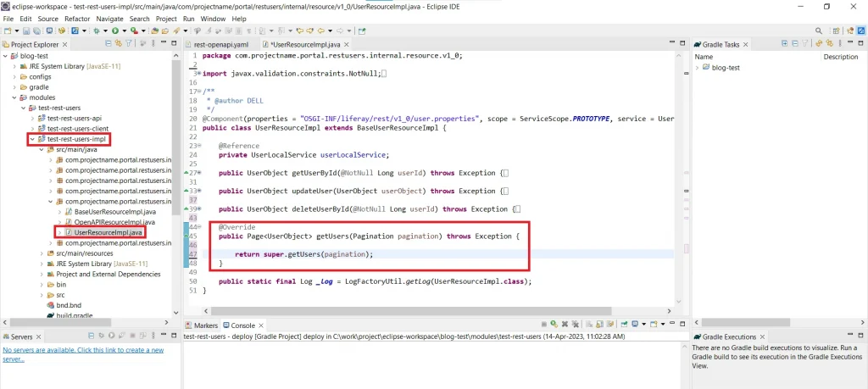868x389 pixels.
Task: Click Project Explorer filter funnel icon
Action: pos(129,44)
